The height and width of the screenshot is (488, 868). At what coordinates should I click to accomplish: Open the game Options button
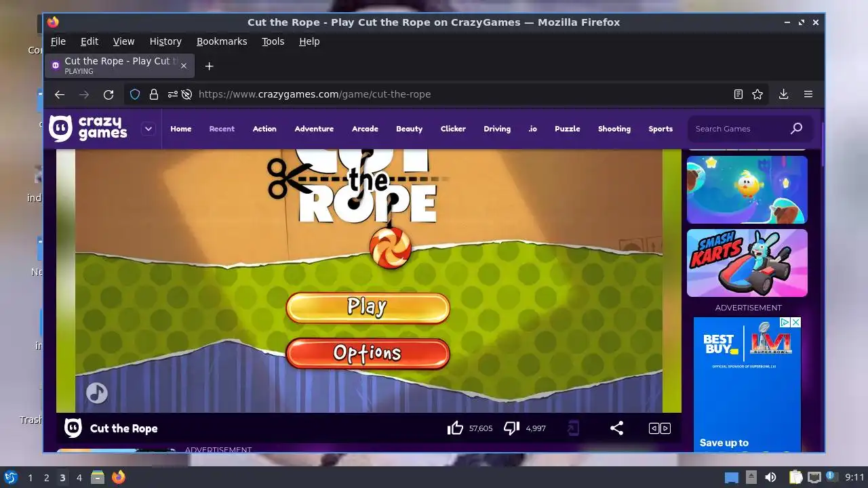(x=368, y=353)
